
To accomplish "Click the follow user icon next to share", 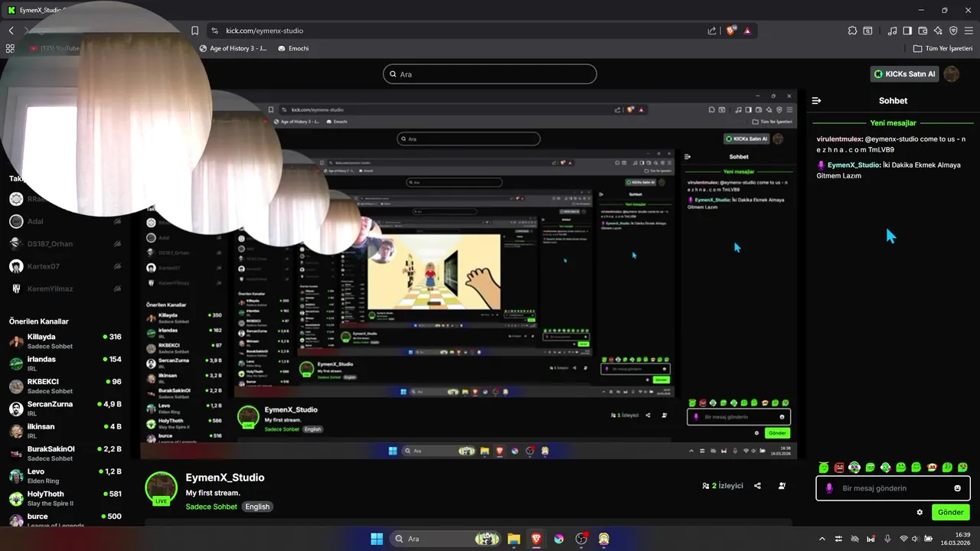I will (782, 486).
